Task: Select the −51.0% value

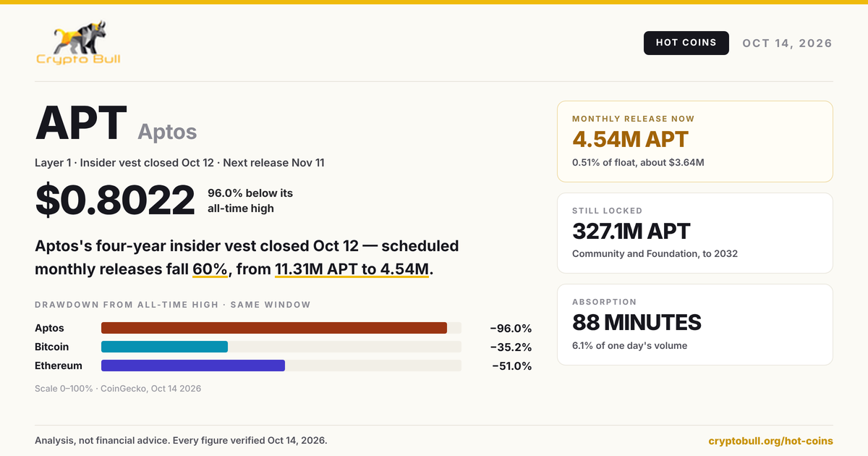Action: tap(511, 366)
